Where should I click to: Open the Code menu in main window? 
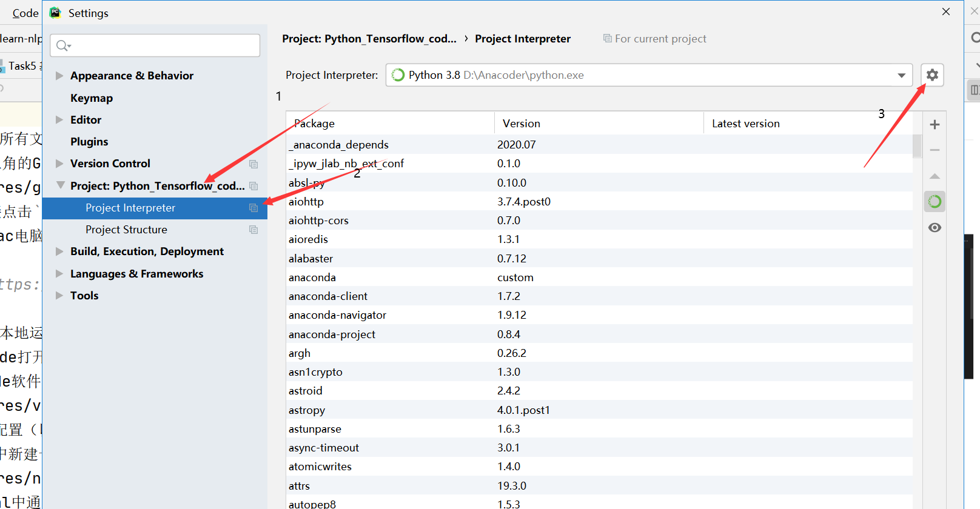click(25, 13)
